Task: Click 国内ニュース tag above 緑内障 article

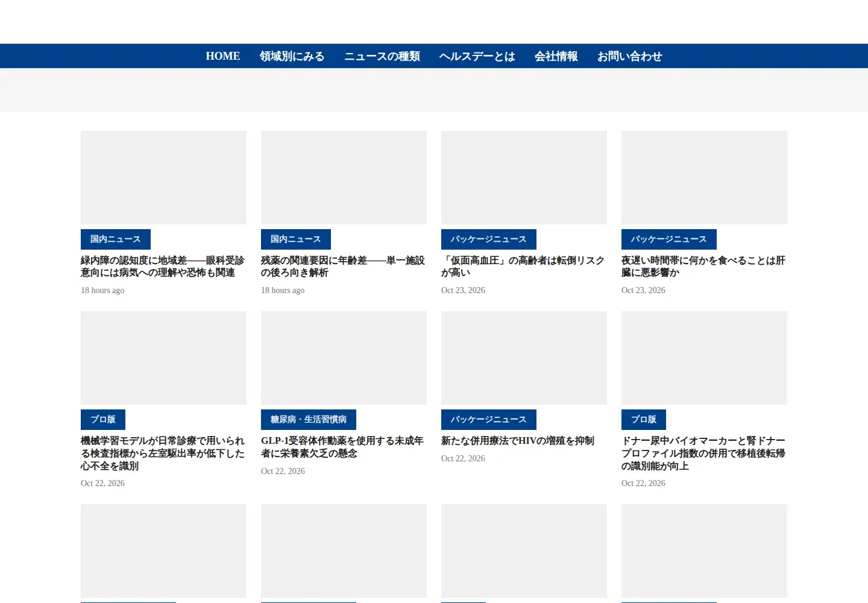Action: [116, 239]
